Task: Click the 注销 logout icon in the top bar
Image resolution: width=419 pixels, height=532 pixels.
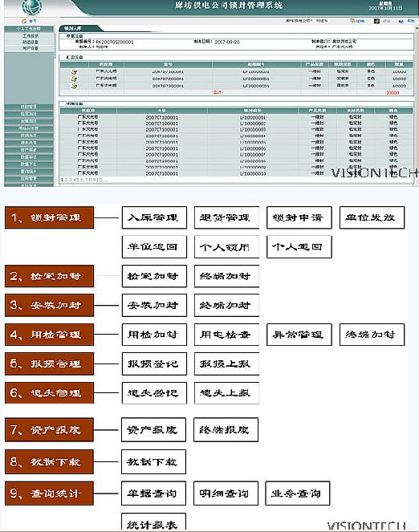Action: [x=353, y=21]
